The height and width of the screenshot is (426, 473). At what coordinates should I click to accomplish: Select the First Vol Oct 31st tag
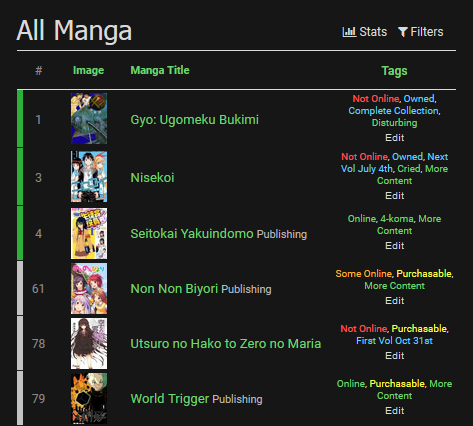(x=394, y=341)
